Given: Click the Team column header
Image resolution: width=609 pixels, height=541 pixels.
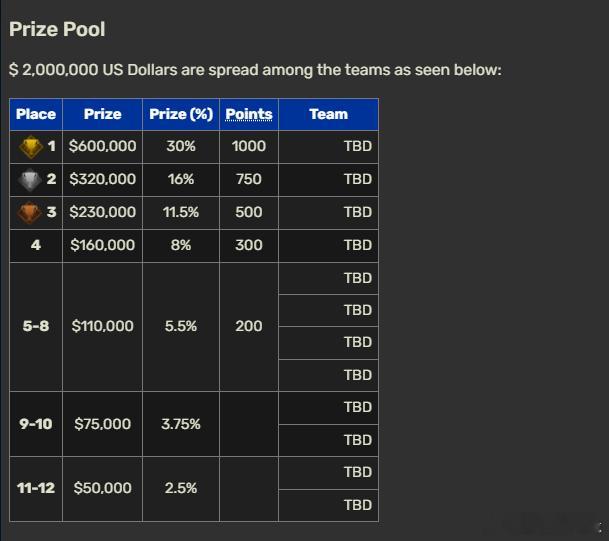Looking at the screenshot, I should [329, 114].
